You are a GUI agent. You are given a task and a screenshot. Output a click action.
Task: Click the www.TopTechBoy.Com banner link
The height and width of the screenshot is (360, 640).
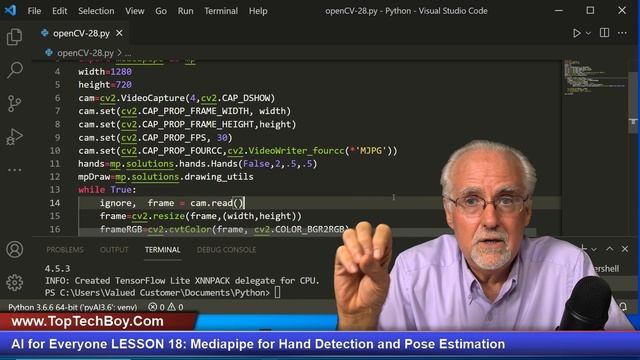[87, 322]
